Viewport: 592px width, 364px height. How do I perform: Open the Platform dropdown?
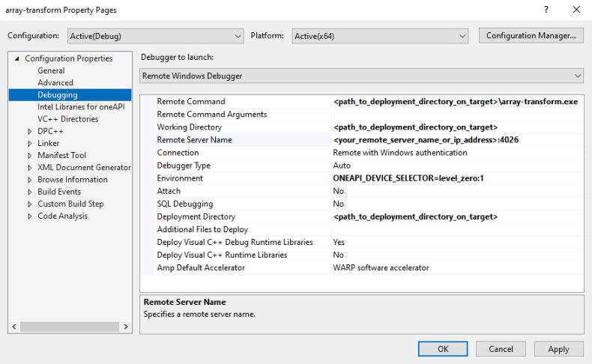[x=380, y=36]
